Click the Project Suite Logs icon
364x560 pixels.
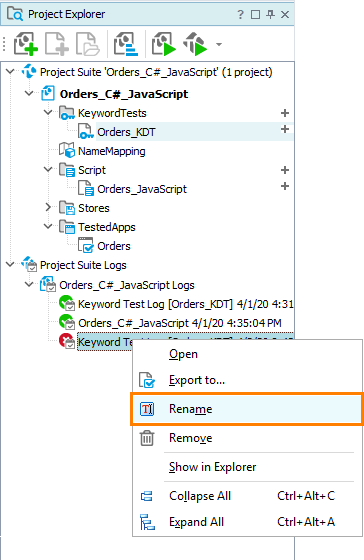point(29,264)
